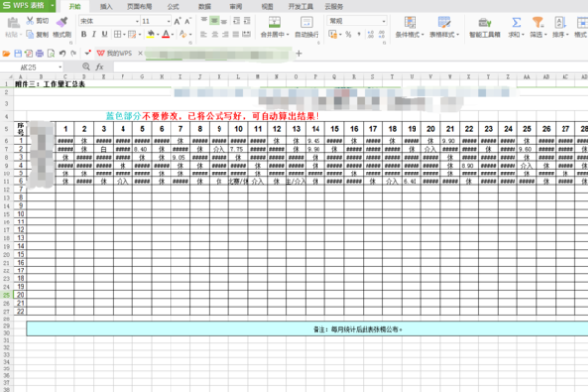Click the save floppy disk icon
This screenshot has height=392, width=588.
click(18, 54)
